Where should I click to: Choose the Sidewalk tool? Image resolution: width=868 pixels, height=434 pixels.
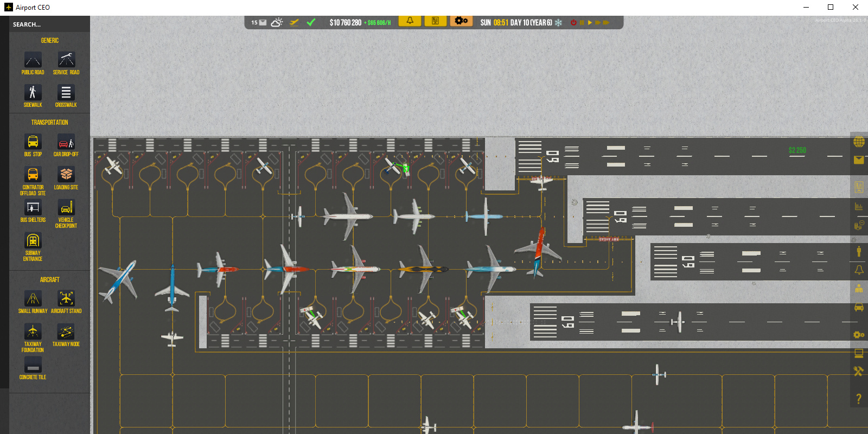pyautogui.click(x=33, y=93)
